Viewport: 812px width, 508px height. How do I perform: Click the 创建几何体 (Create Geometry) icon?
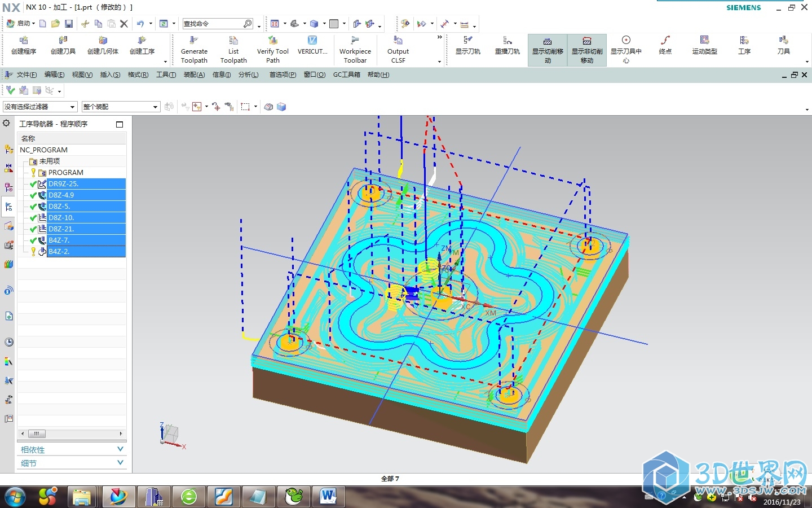point(103,41)
